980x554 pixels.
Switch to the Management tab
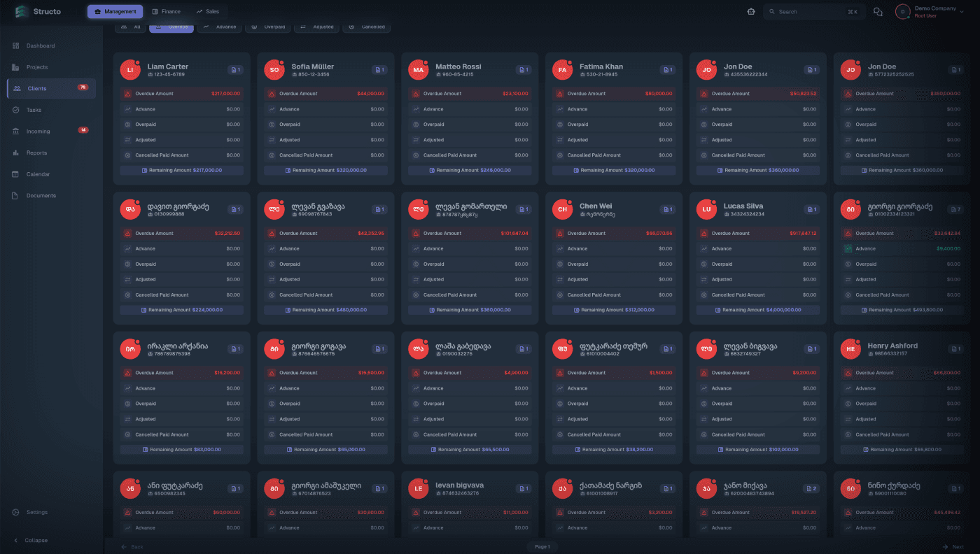tap(115, 11)
